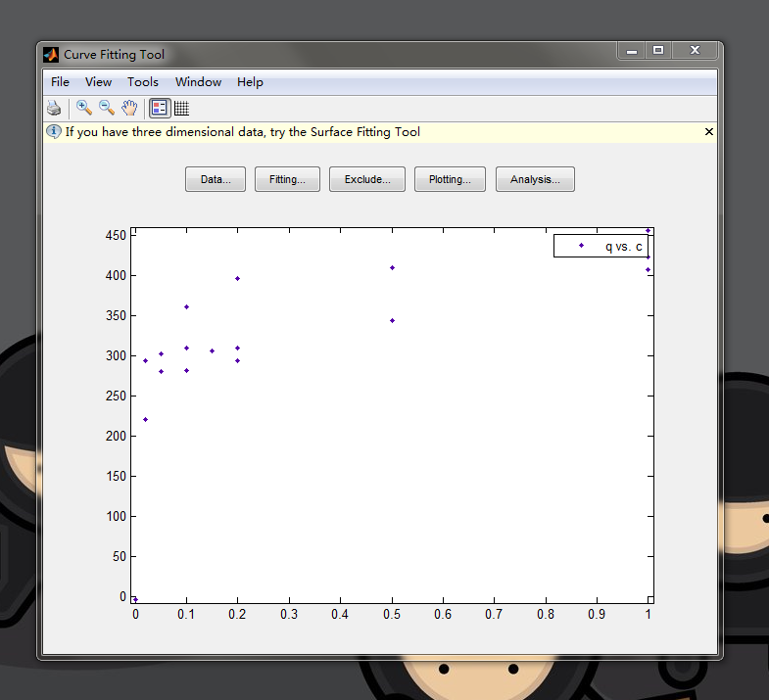Minimize the Curve Fitting Tool window

632,51
